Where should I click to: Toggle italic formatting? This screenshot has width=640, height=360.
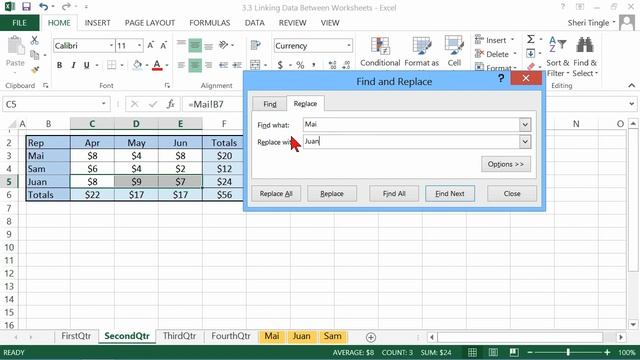tap(73, 65)
